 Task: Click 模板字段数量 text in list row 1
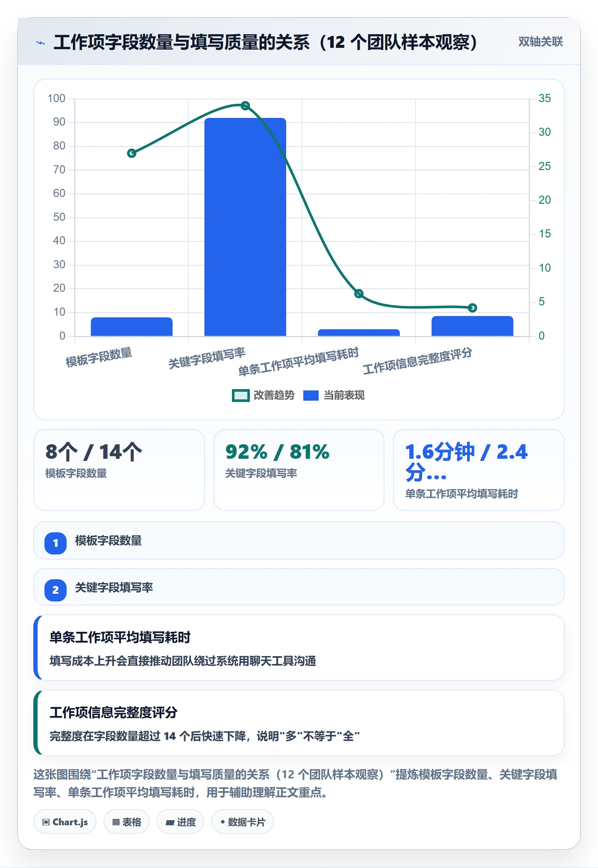tap(108, 541)
